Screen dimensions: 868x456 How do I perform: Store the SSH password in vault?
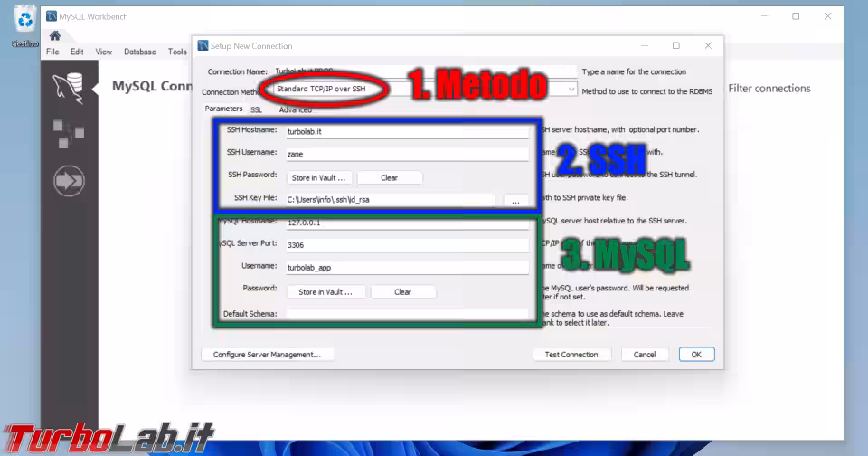[319, 178]
